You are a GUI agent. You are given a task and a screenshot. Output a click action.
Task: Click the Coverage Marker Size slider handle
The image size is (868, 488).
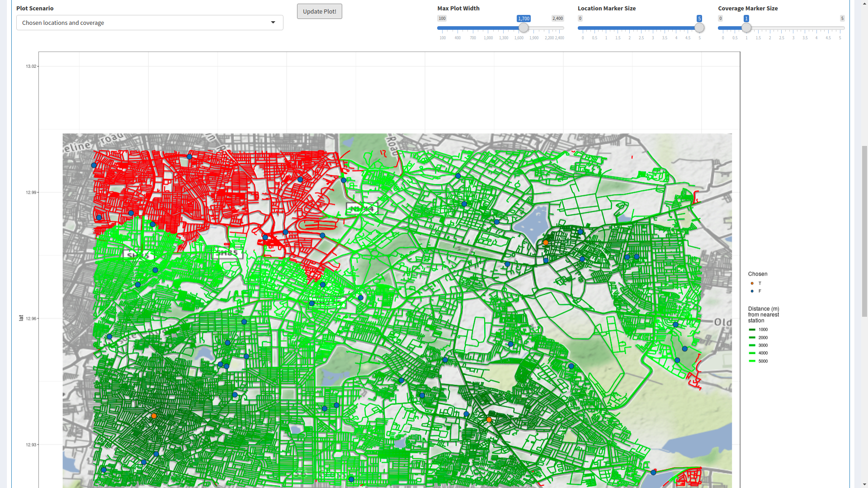click(x=746, y=28)
